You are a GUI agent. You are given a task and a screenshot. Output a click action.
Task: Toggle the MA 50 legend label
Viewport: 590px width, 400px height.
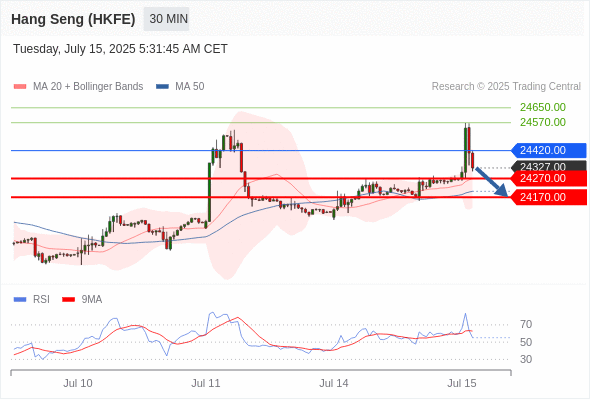(x=190, y=87)
